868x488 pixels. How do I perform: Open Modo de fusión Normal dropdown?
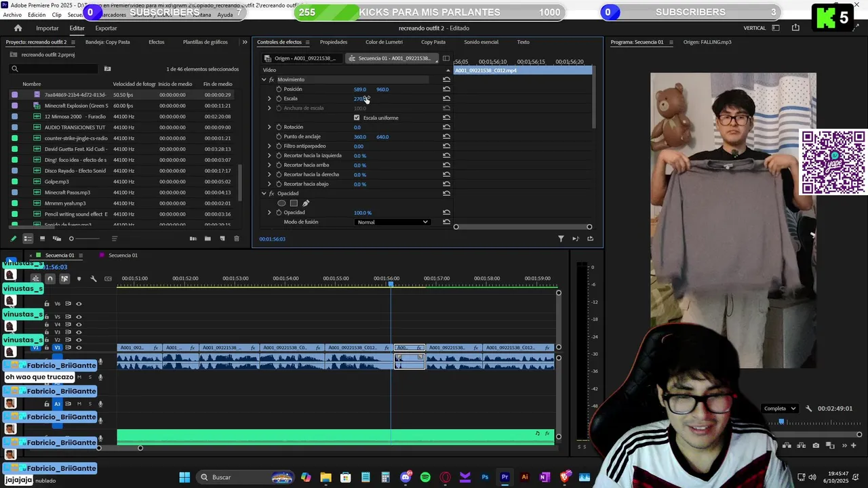[393, 222]
